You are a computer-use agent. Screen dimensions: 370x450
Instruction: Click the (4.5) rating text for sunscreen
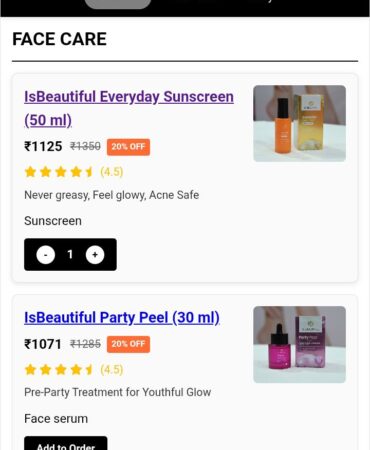coord(112,172)
